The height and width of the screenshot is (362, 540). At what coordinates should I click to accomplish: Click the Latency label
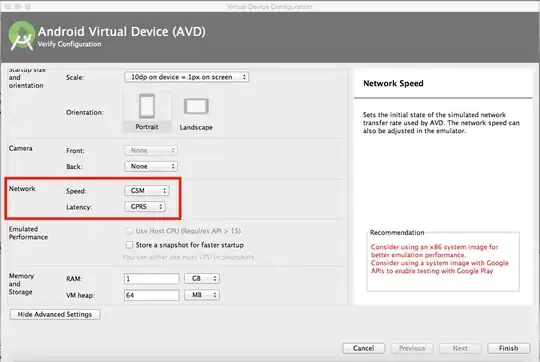pyautogui.click(x=79, y=207)
